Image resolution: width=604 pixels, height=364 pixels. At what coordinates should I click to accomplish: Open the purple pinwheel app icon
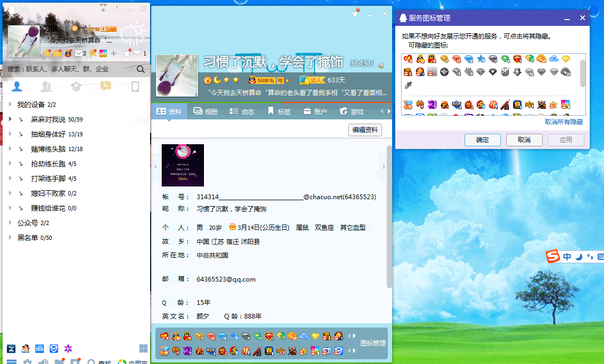[x=68, y=349]
